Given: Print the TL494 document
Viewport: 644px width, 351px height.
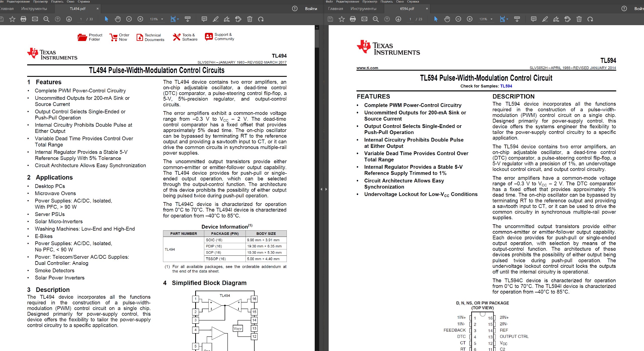Looking at the screenshot, I should [x=23, y=19].
